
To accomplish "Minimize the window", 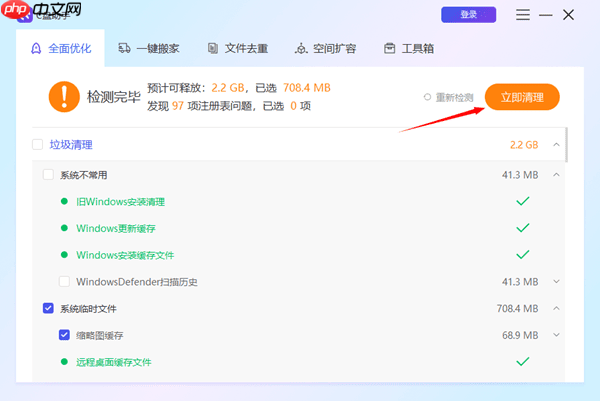I will 545,15.
